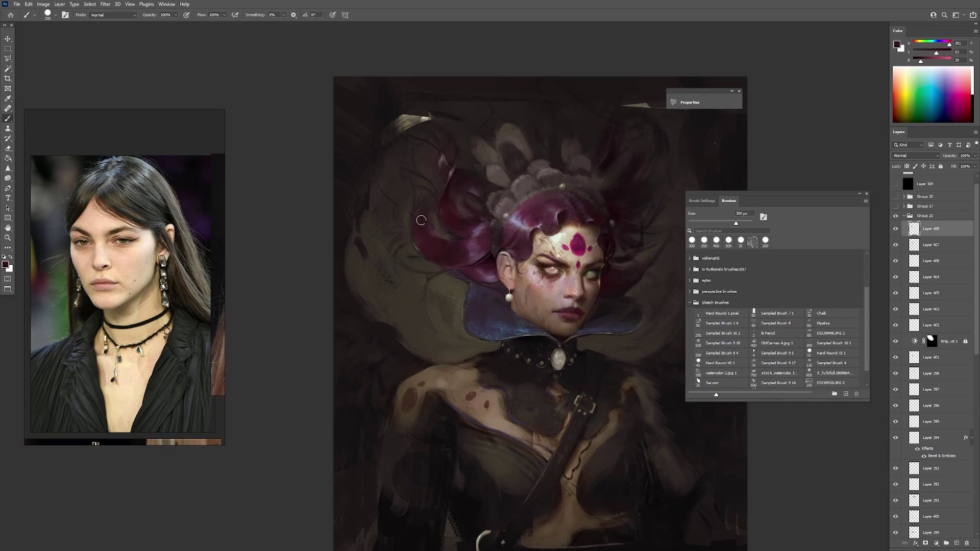Collapse Group 21 folder
Screen dimensions: 980x551
[904, 216]
